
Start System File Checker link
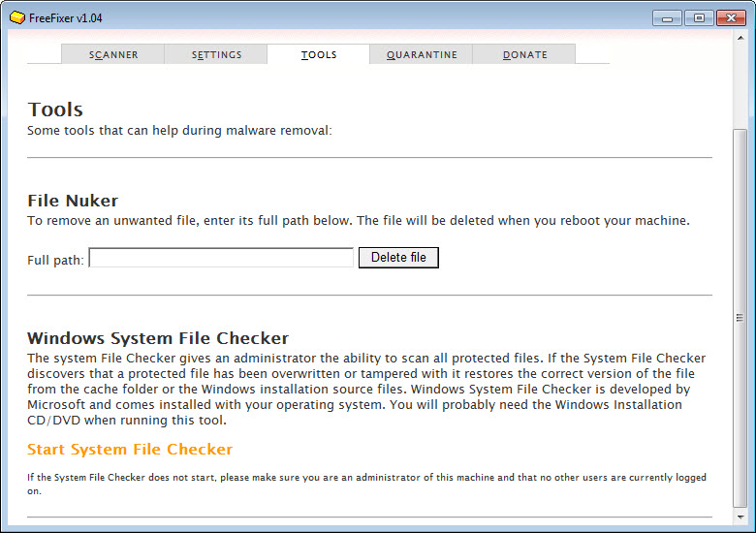[x=130, y=449]
